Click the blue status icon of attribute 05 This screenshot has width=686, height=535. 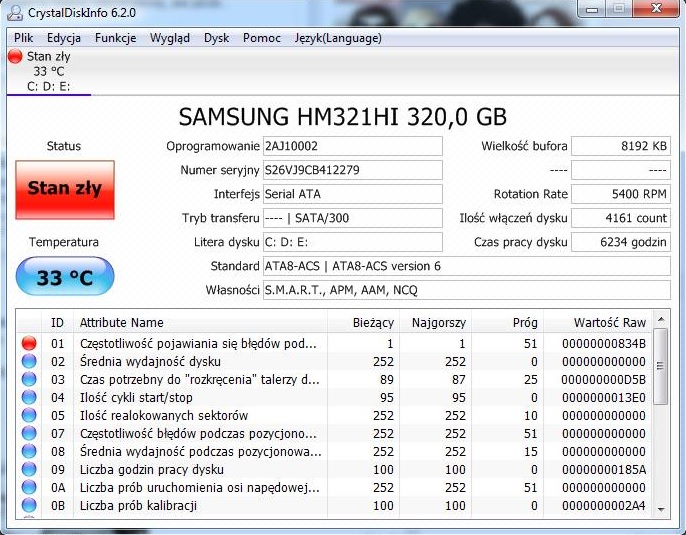pyautogui.click(x=29, y=415)
